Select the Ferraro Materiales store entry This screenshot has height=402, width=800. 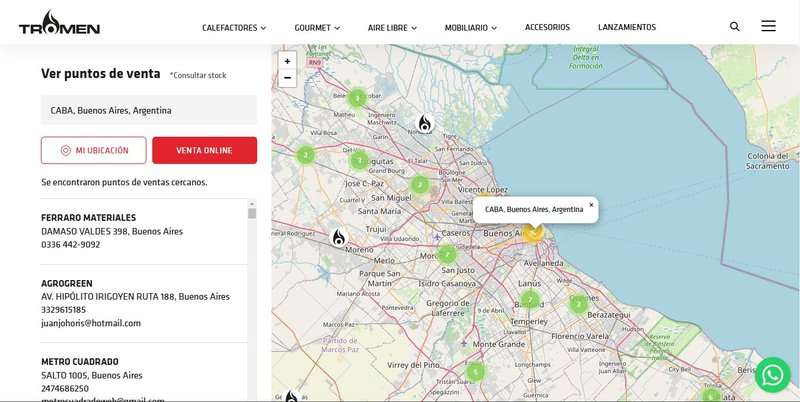tap(144, 231)
